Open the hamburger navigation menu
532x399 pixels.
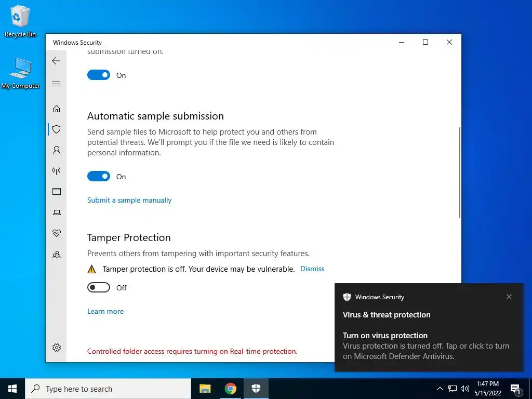(x=56, y=84)
